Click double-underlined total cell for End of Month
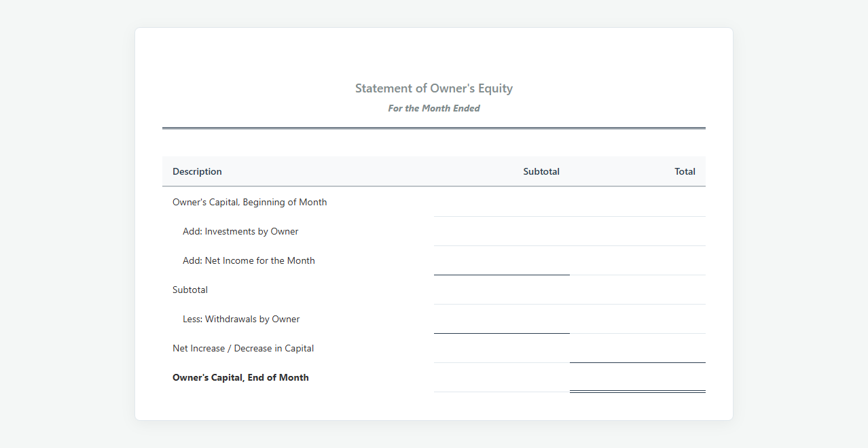868x448 pixels. (x=638, y=377)
